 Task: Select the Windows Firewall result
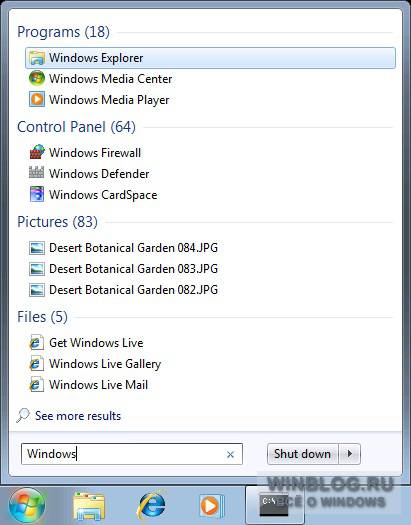(95, 153)
